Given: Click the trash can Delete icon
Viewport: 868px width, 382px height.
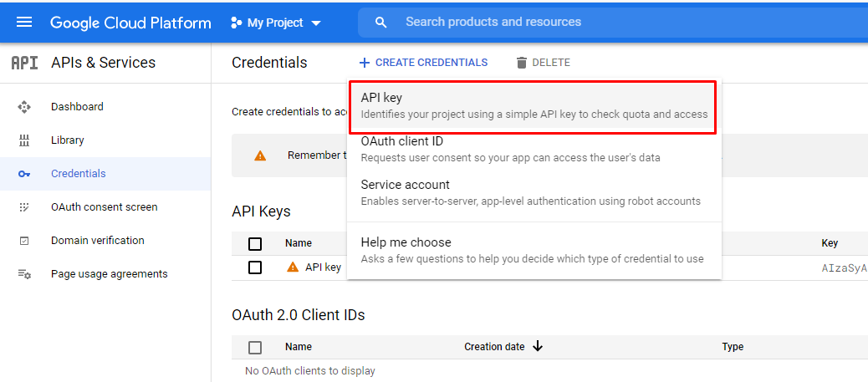Looking at the screenshot, I should (x=522, y=63).
